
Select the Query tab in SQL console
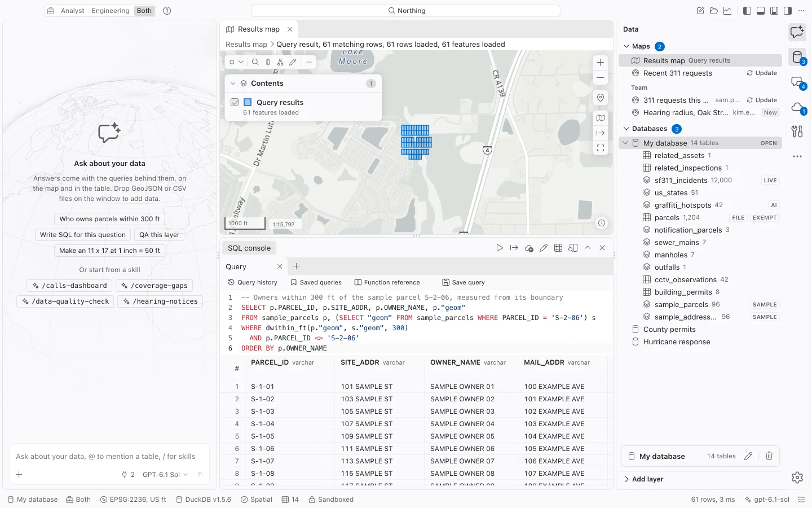pyautogui.click(x=236, y=266)
